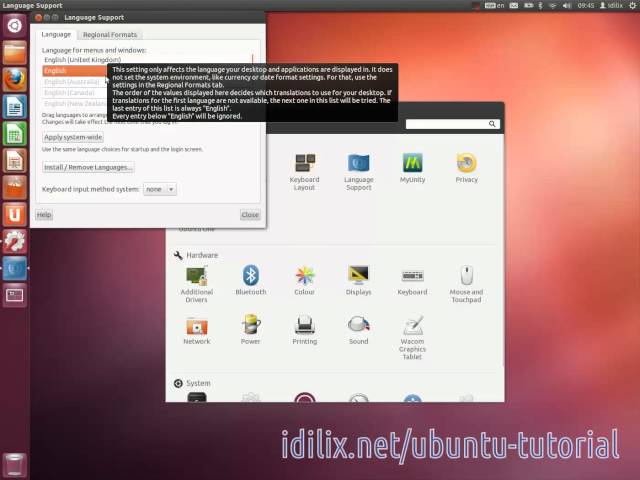Viewport: 640px width, 480px height.
Task: Open Ubuntu Software Centre launcher icon
Action: pyautogui.click(x=15, y=187)
